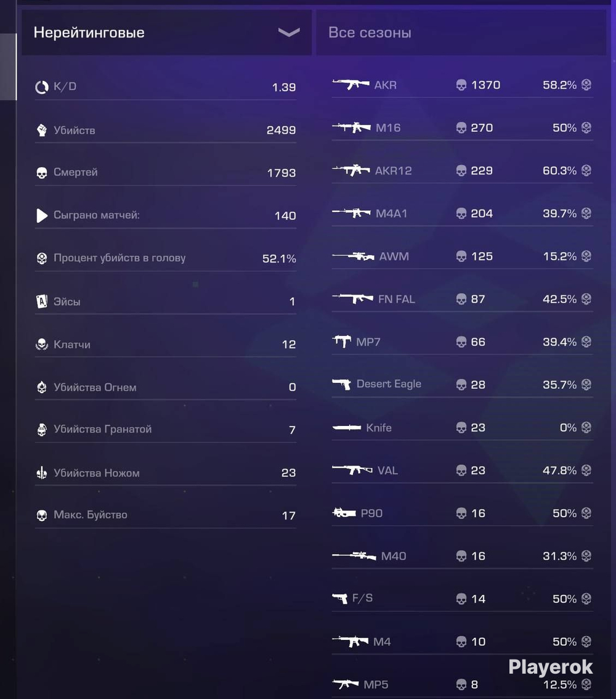Screen dimensions: 616x699
Task: Click the Клатчи stat row
Action: [165, 344]
